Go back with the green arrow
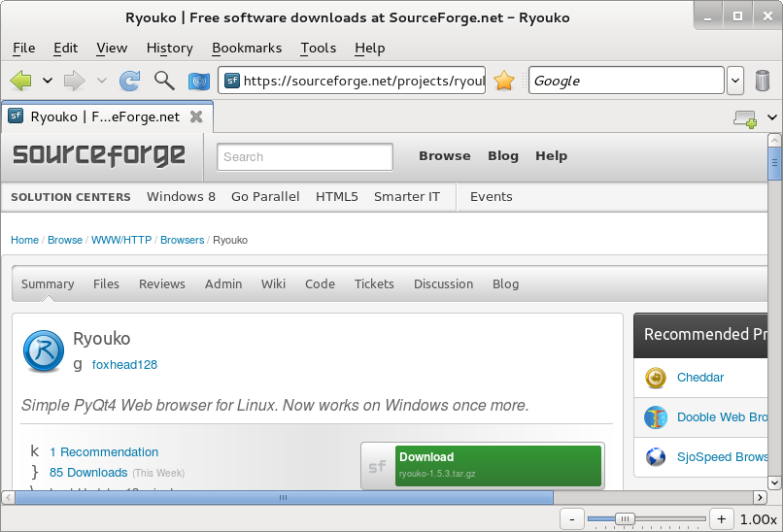This screenshot has height=532, width=783. point(20,81)
